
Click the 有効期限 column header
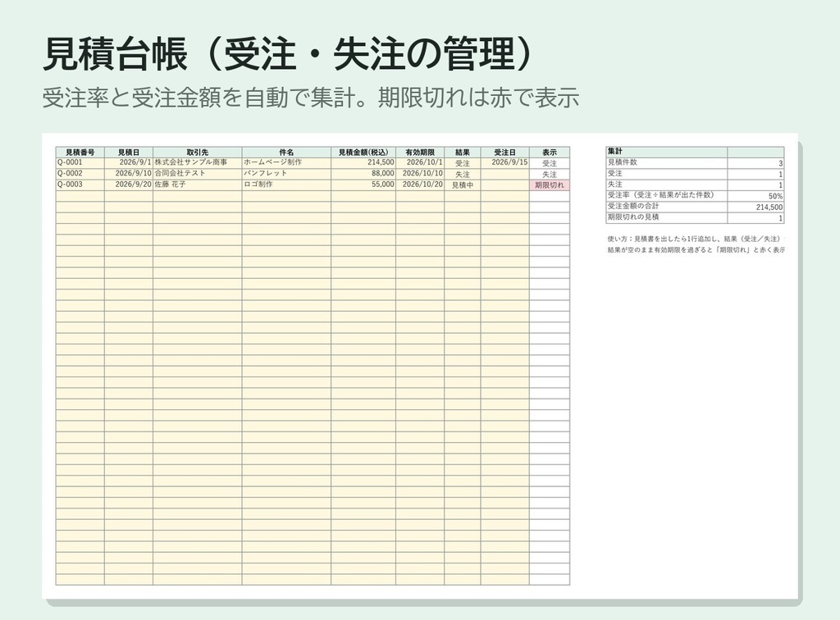click(420, 152)
